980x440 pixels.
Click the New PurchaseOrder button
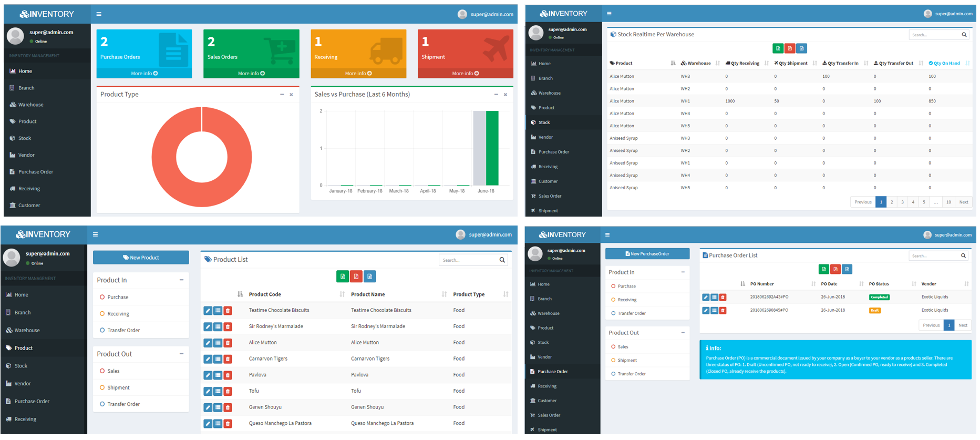(647, 254)
